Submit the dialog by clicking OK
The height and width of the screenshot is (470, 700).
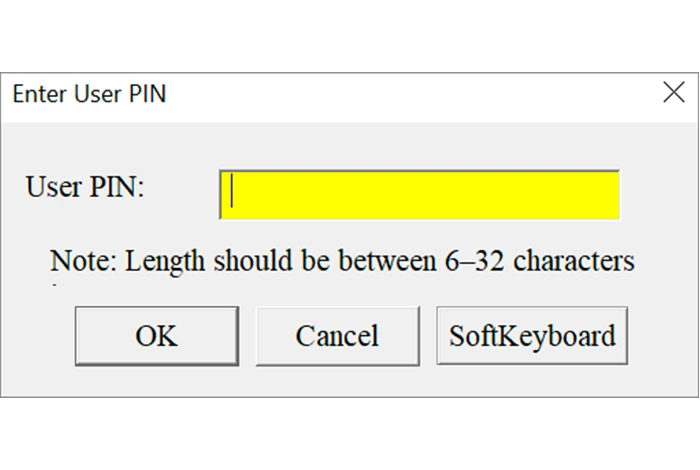point(156,336)
